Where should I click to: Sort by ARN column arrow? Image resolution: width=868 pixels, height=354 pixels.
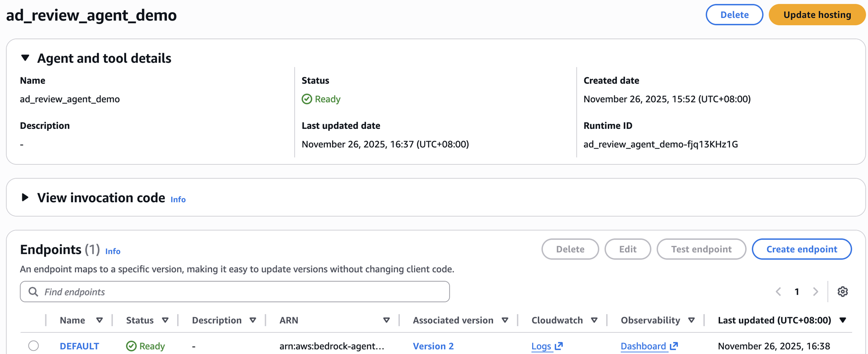(x=386, y=321)
